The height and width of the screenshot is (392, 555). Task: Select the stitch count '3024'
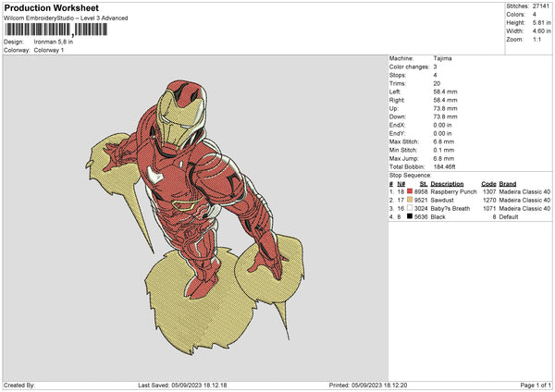tap(421, 208)
